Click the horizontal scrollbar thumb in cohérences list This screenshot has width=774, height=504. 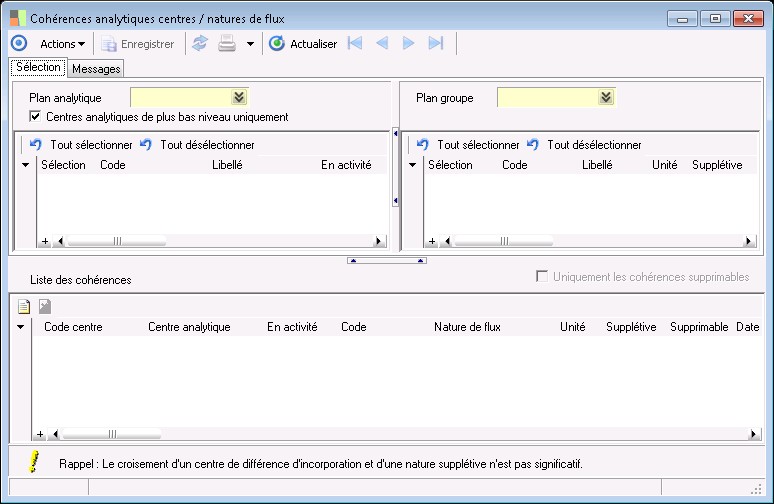112,434
